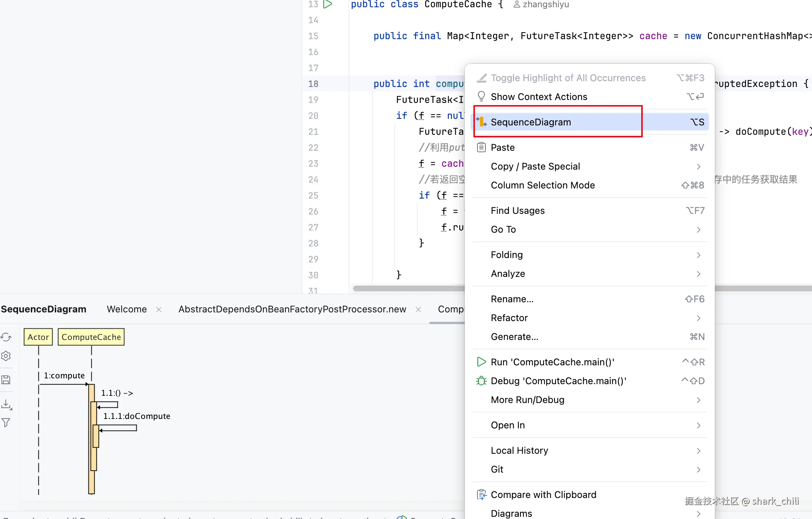This screenshot has height=519, width=812.
Task: Switch to the Welcome tab
Action: pos(127,309)
